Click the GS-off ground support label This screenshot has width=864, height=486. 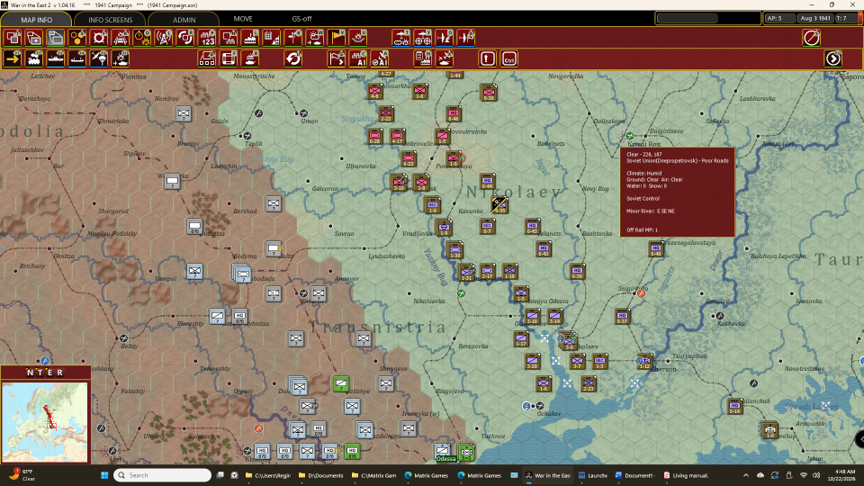point(301,19)
